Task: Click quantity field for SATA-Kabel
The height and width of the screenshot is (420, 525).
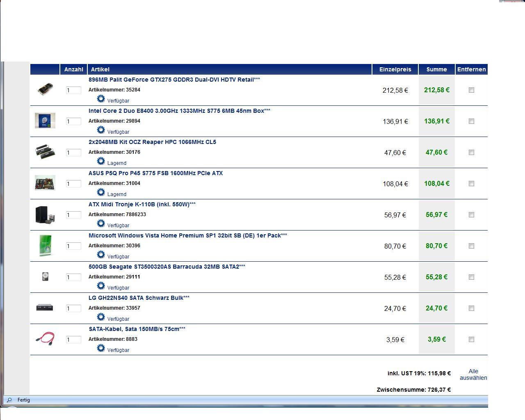Action: [x=73, y=340]
